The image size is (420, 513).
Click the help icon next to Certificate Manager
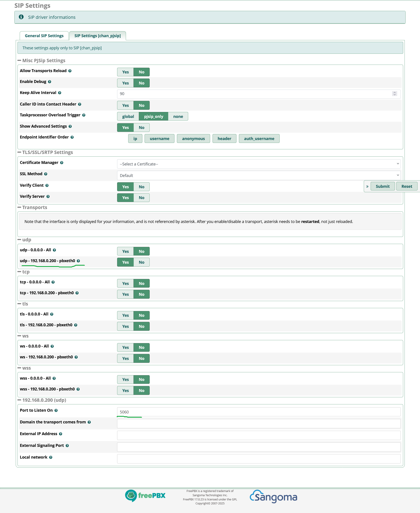pyautogui.click(x=62, y=163)
